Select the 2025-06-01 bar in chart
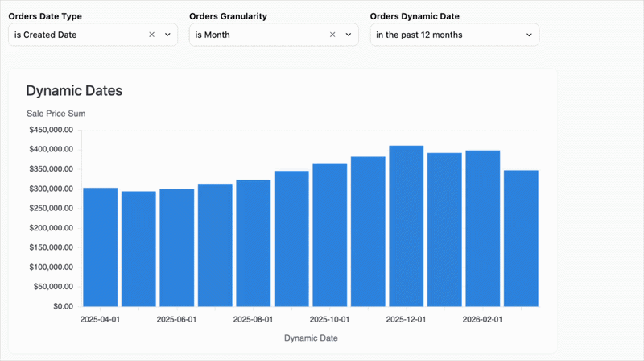 pos(177,247)
